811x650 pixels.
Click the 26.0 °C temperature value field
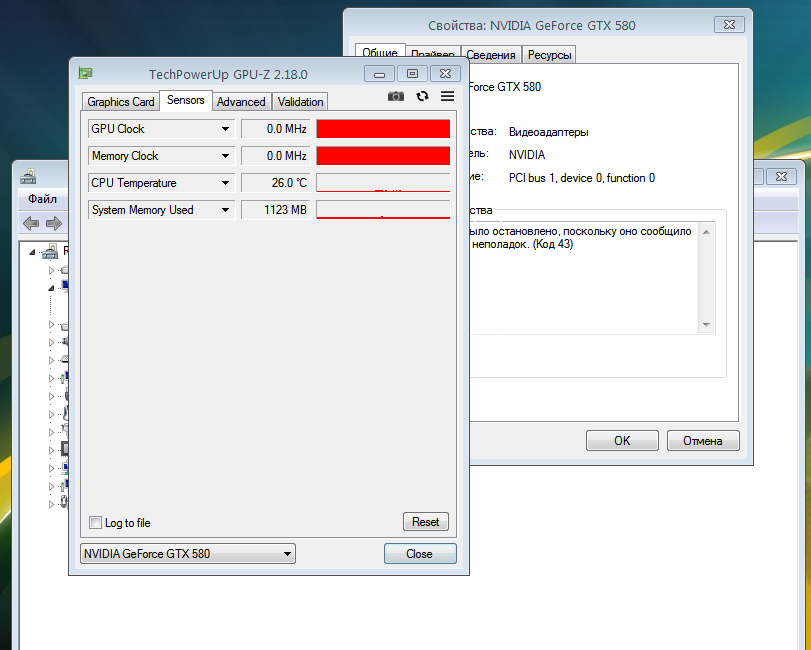coord(276,183)
